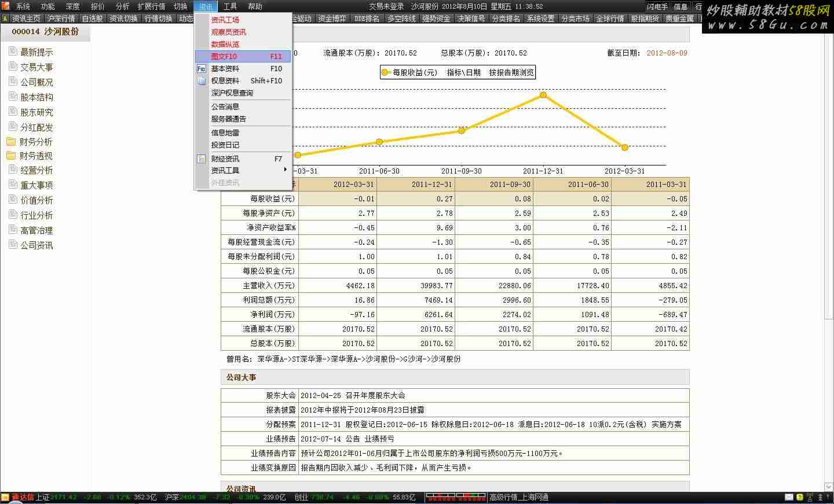This screenshot has width=834, height=504.
Task: Open the 价值分析 page icon
Action: (13, 200)
